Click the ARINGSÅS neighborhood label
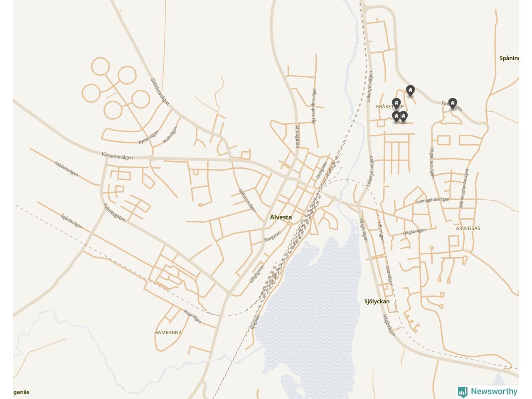532x399 pixels. point(468,228)
